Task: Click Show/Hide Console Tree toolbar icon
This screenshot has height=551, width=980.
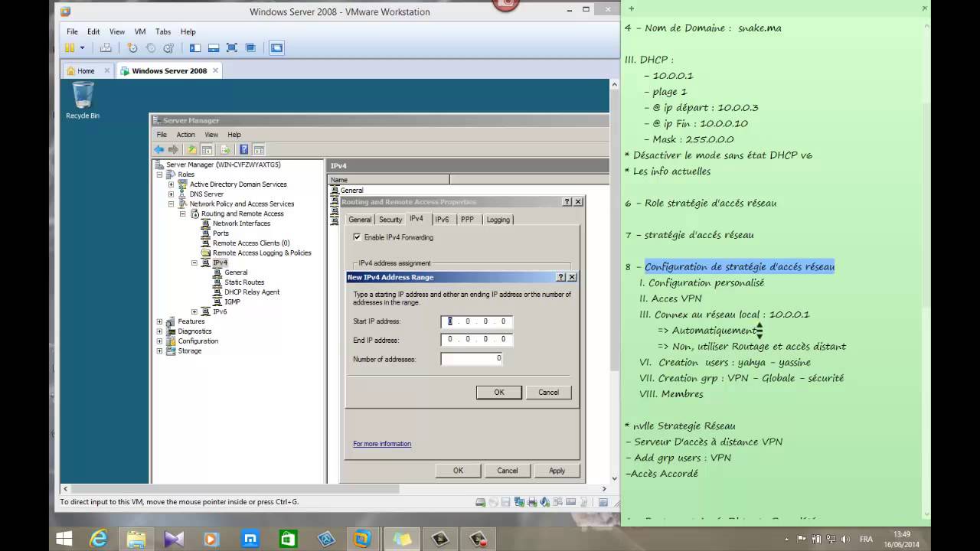Action: [207, 149]
